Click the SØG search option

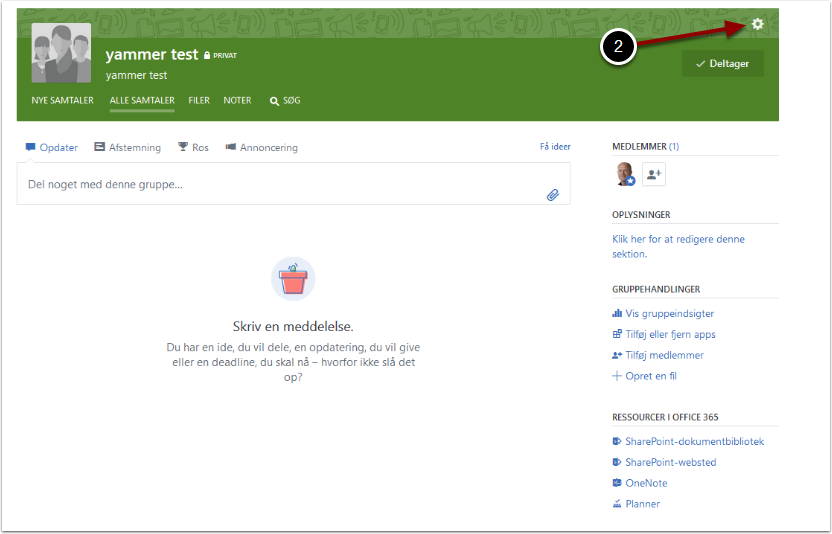coord(285,100)
